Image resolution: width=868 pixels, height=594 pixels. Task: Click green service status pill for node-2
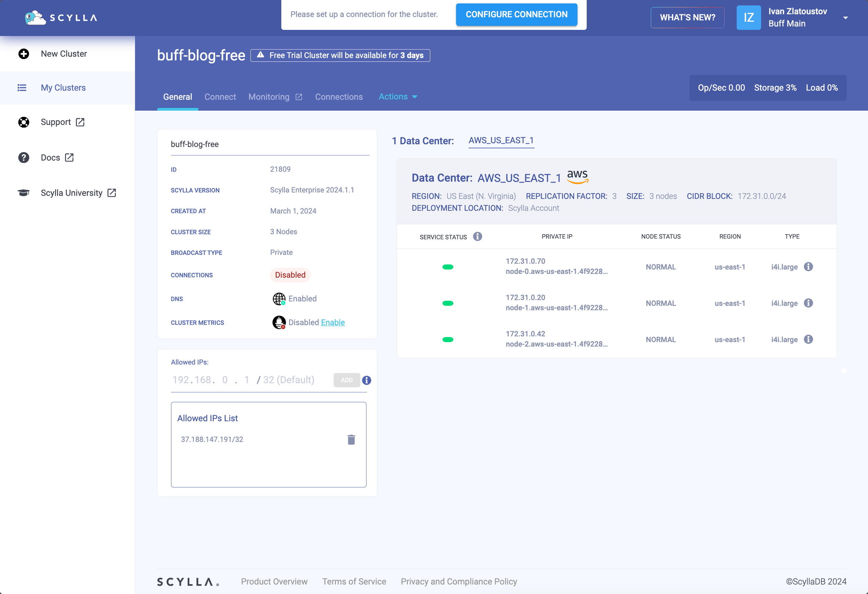448,339
